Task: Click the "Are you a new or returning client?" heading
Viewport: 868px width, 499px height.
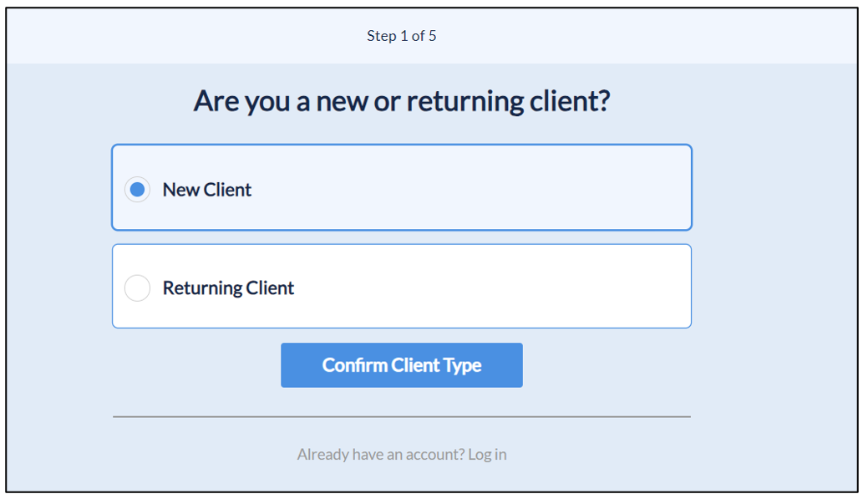Action: [402, 101]
